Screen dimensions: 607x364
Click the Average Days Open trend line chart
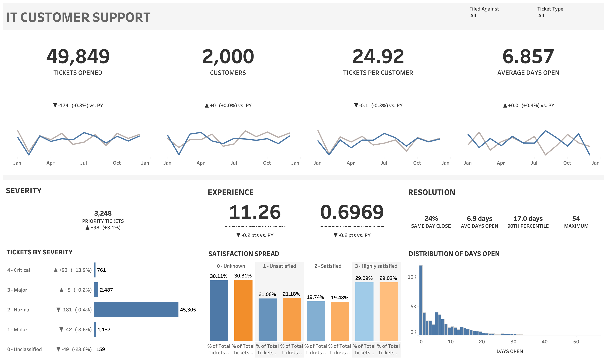tap(529, 143)
